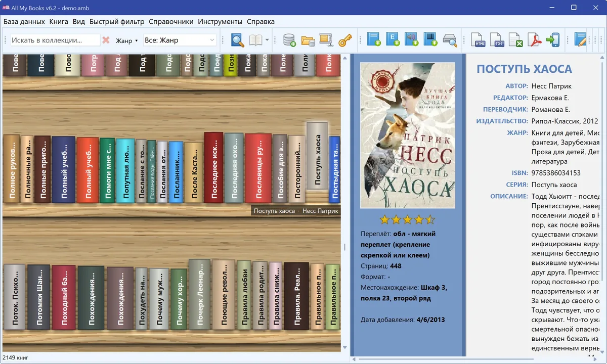Select the Правила любви book spine
Screen dimensions: 607x364
point(244,295)
